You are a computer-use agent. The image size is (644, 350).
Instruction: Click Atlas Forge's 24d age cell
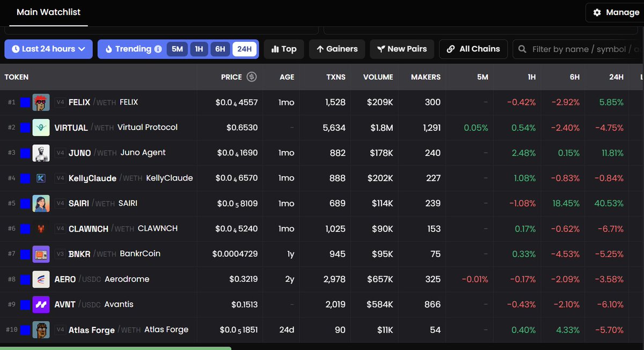(287, 330)
